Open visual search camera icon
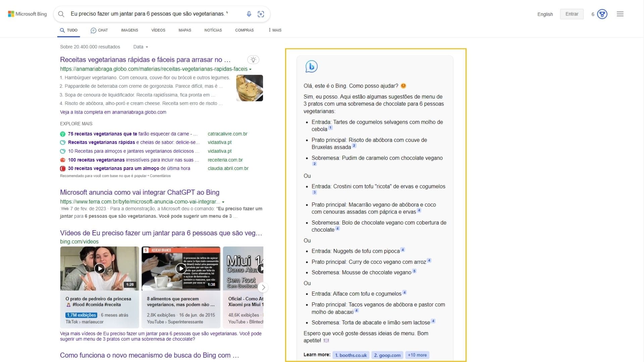 click(261, 14)
